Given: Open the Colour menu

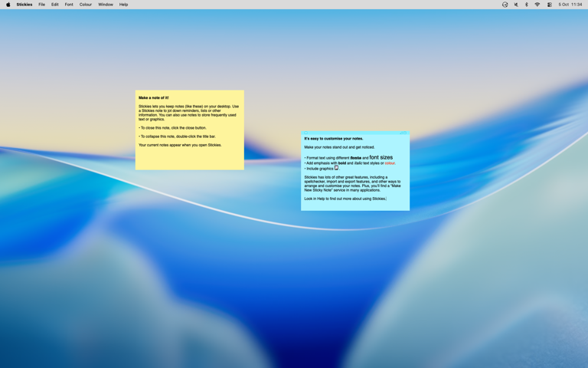Looking at the screenshot, I should 86,5.
